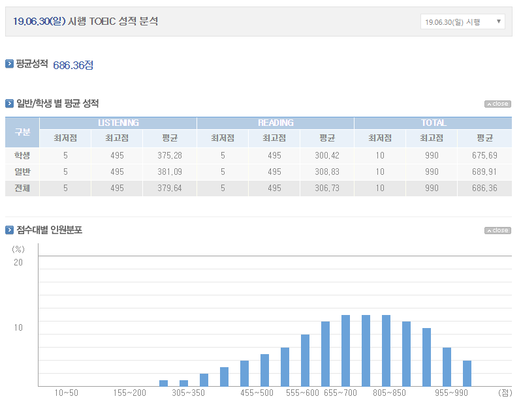Collapse the 일반/학생 별 평균 성적 section with its close button

click(497, 104)
